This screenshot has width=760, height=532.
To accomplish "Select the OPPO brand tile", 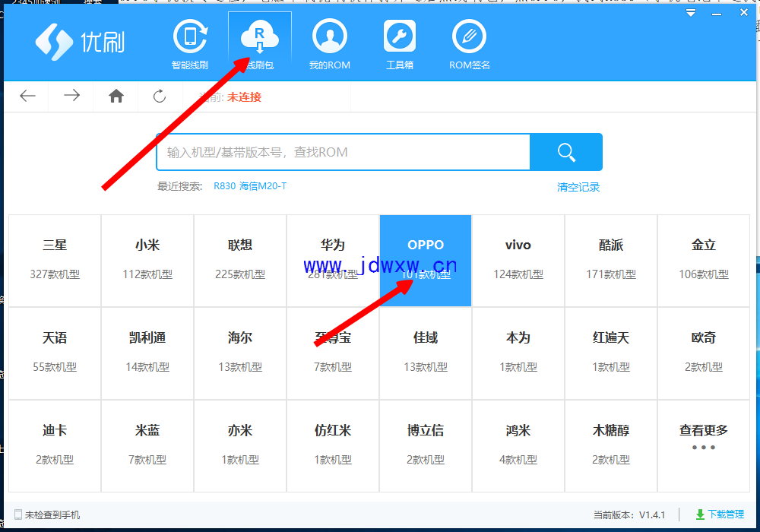I will coord(426,261).
